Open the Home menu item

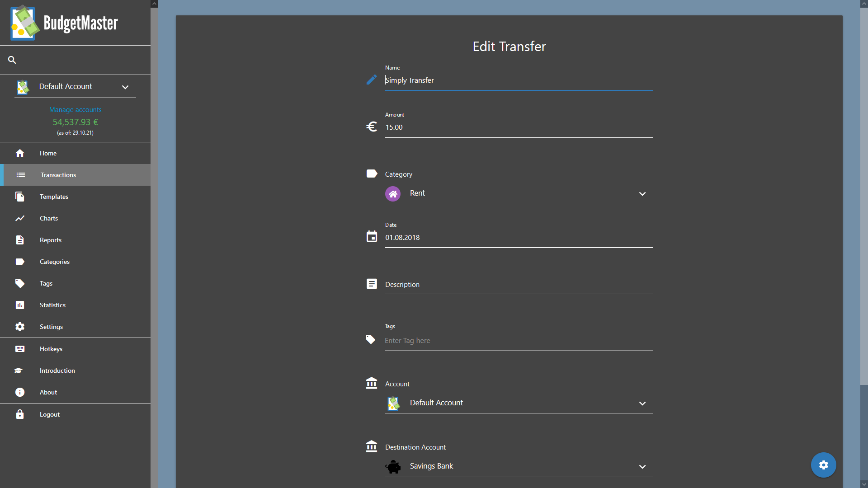pyautogui.click(x=75, y=153)
